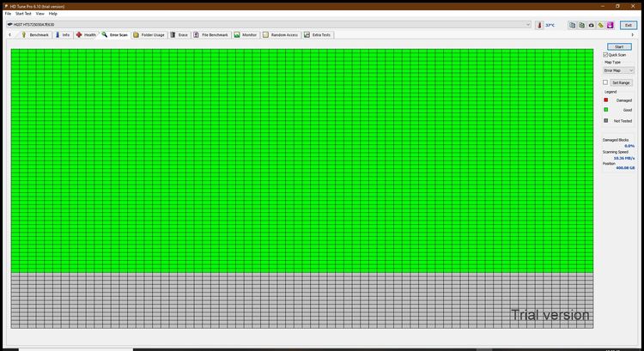Switch to the Info tab
644x351 pixels.
(63, 35)
